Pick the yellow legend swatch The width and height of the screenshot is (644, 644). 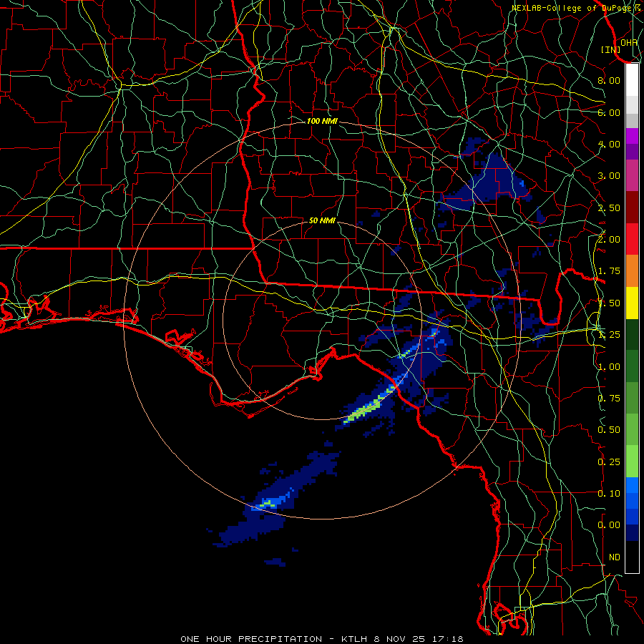(x=632, y=303)
